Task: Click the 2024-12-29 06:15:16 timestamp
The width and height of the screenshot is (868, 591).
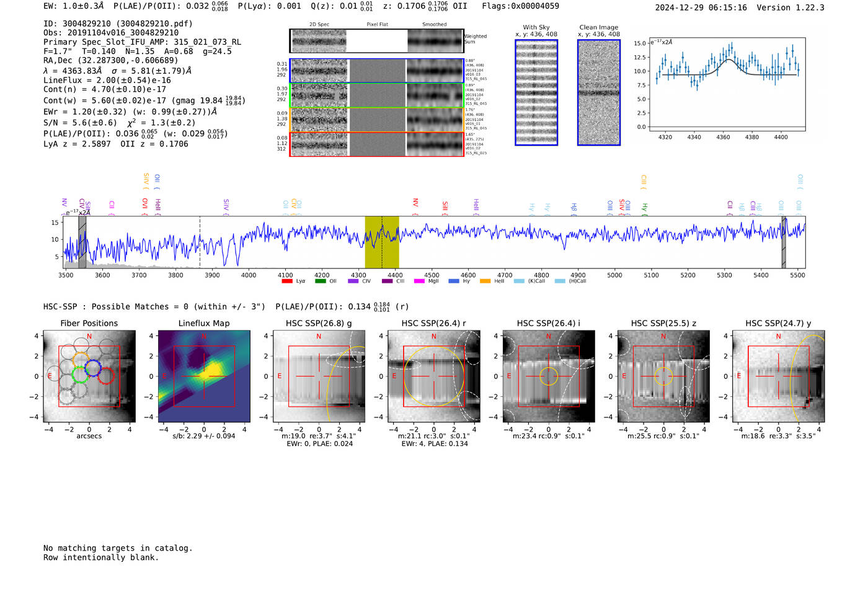Action: (701, 7)
